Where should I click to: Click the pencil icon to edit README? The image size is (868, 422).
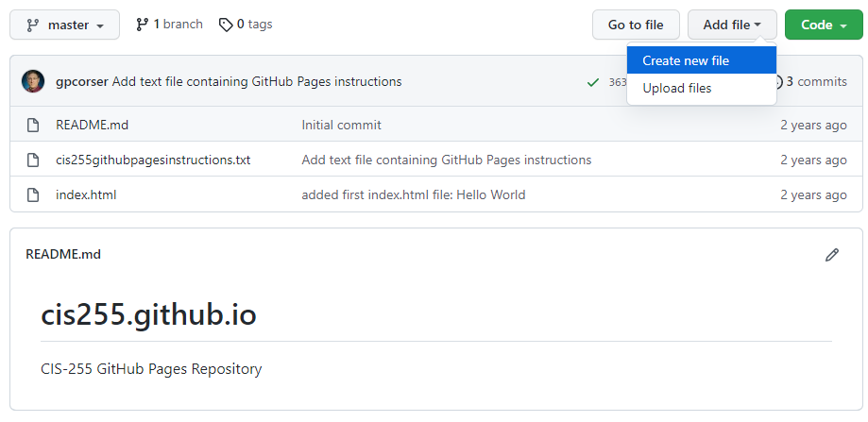831,255
